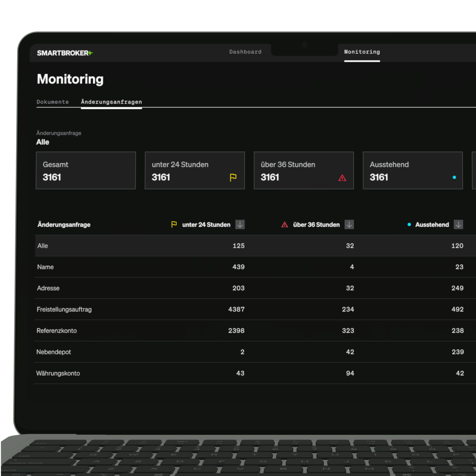Screen dimensions: 476x476
Task: Click cyan dot in Ausstehend card
Action: click(454, 177)
